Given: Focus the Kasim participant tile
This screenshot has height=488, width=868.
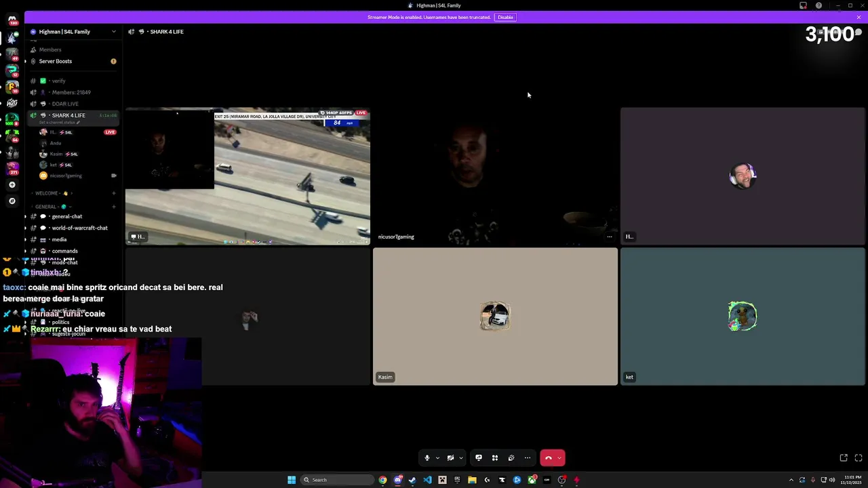Looking at the screenshot, I should point(496,317).
